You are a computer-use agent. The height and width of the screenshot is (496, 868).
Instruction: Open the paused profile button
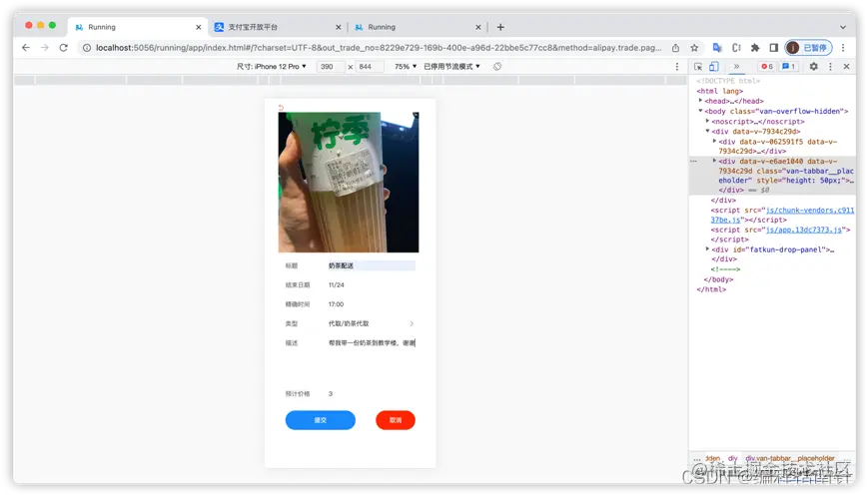click(x=809, y=48)
